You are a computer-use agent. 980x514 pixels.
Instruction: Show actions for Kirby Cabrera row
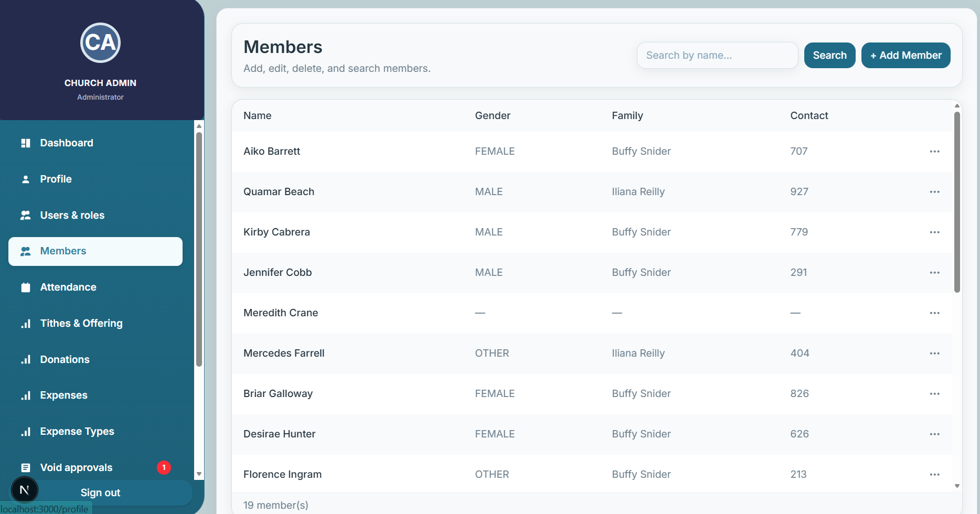pyautogui.click(x=934, y=232)
